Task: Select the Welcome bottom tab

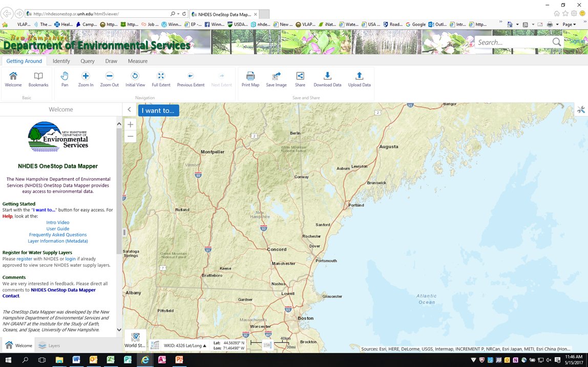Action: pos(18,346)
